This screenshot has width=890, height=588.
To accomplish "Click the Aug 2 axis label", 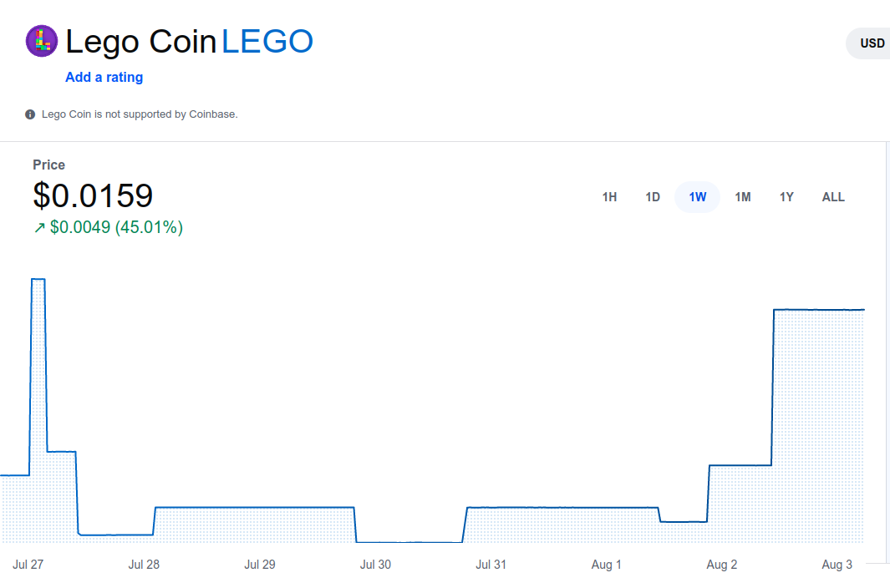I will coord(721,565).
